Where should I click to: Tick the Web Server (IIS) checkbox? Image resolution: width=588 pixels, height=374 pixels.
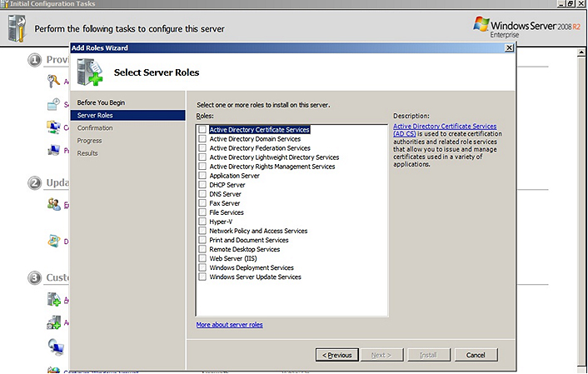coord(202,258)
